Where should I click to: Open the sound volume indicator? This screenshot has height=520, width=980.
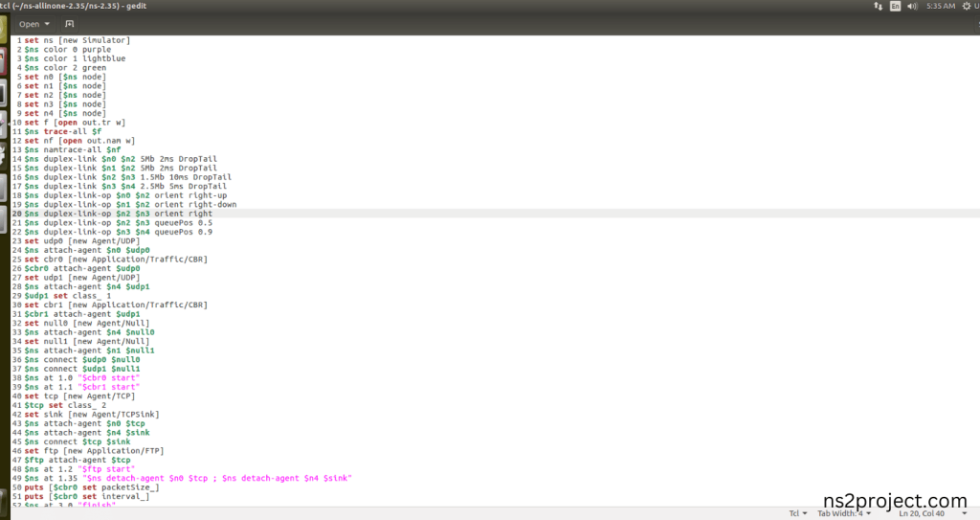pyautogui.click(x=912, y=6)
